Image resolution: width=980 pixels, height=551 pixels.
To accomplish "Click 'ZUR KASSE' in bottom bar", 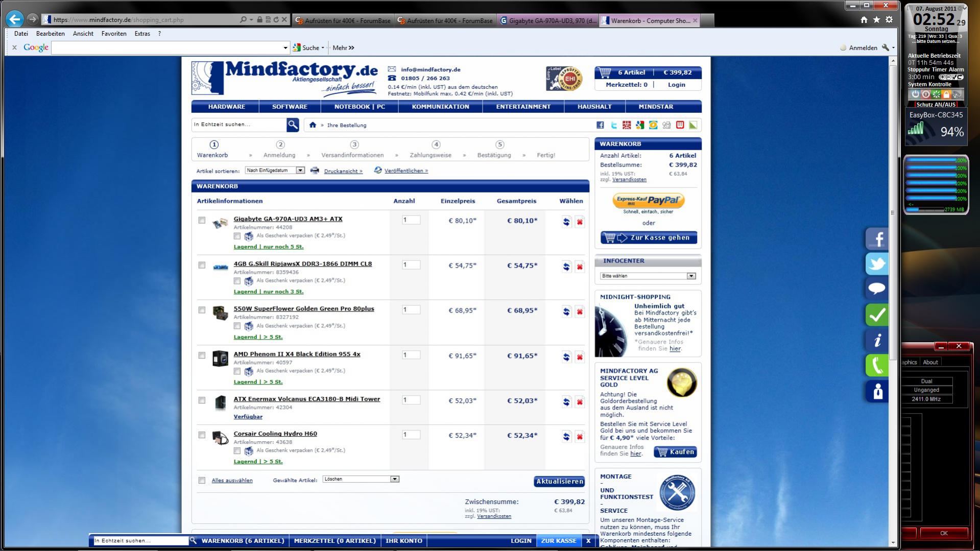I will [559, 541].
